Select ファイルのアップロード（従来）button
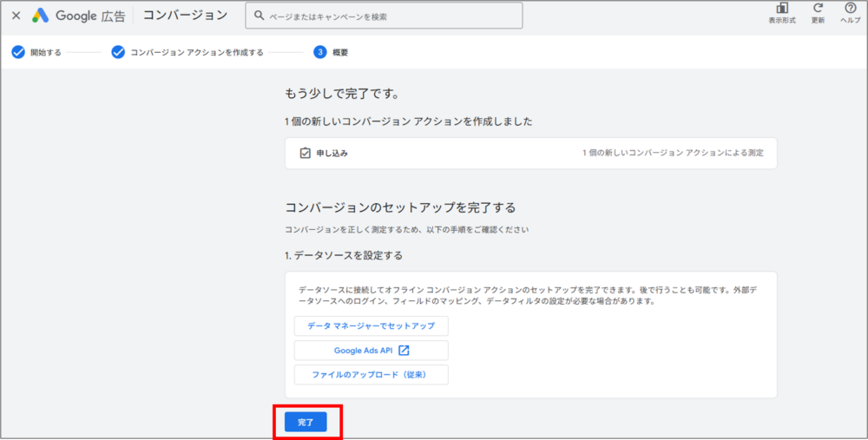The image size is (868, 440). [x=371, y=375]
